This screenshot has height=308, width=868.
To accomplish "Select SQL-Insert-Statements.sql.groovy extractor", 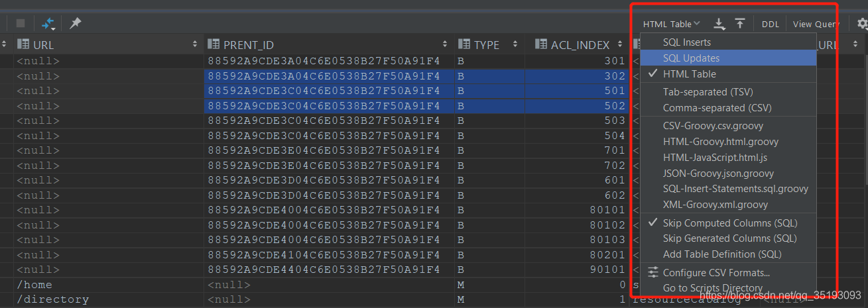I will (728, 189).
